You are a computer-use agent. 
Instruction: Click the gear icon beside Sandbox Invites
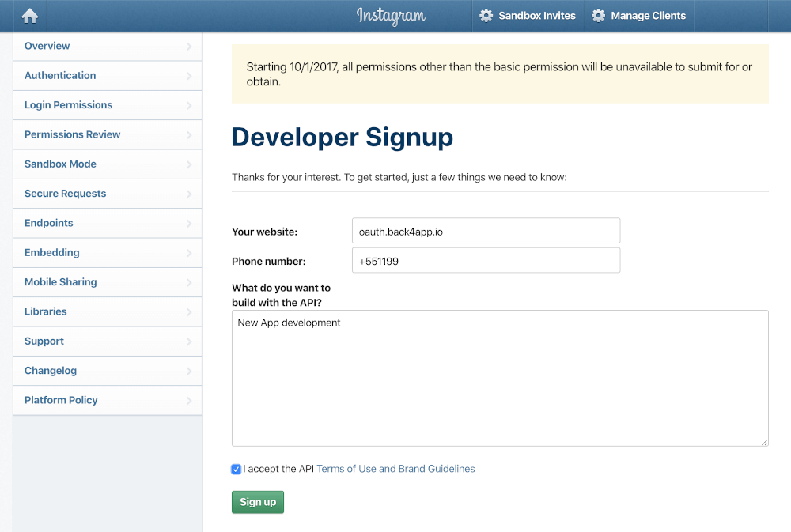pyautogui.click(x=486, y=16)
